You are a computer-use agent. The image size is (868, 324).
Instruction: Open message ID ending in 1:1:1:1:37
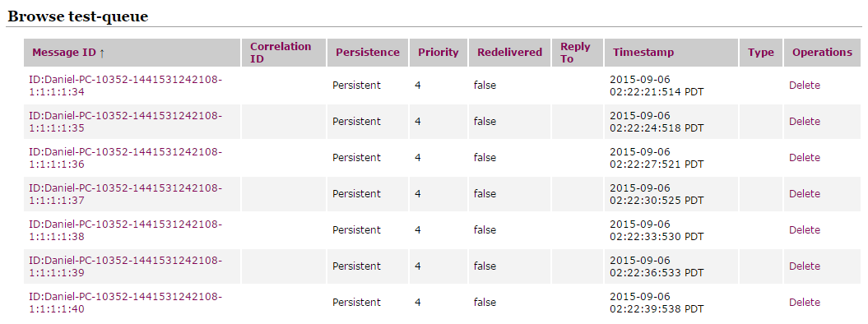click(x=125, y=194)
